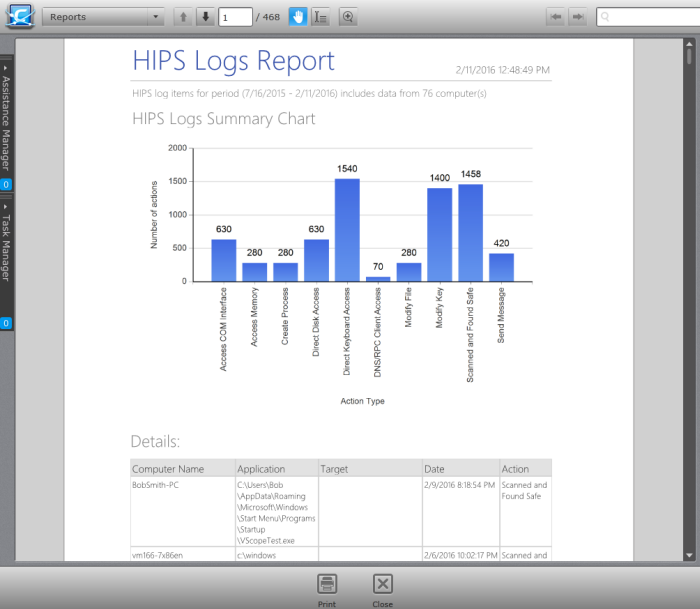Screen dimensions: 700x609
Task: Click the Task Manager count badge
Action: (6, 323)
